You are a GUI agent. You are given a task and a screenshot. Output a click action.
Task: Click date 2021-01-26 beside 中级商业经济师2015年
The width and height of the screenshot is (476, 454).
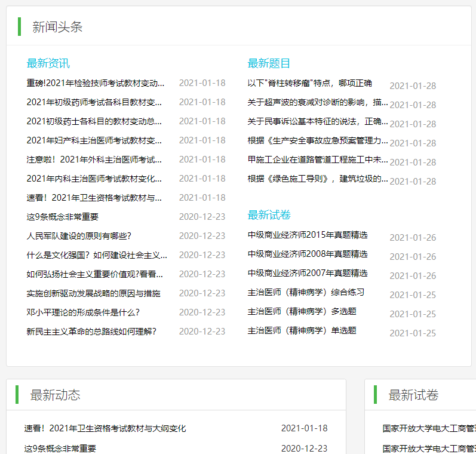pos(413,238)
